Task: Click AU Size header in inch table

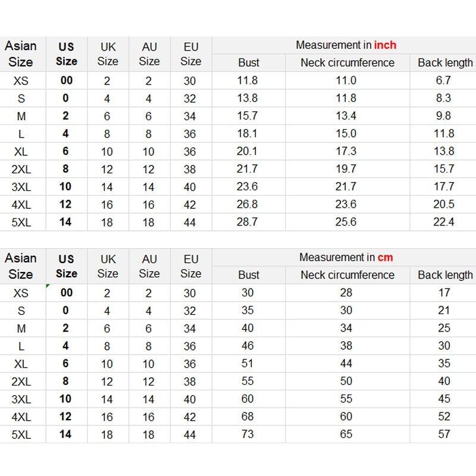Action: tap(149, 54)
